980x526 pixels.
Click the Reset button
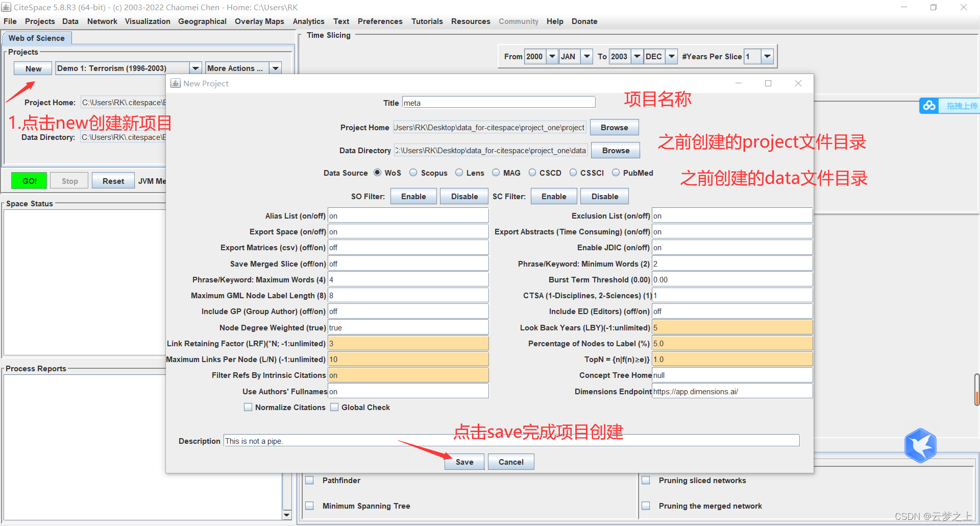coord(113,181)
